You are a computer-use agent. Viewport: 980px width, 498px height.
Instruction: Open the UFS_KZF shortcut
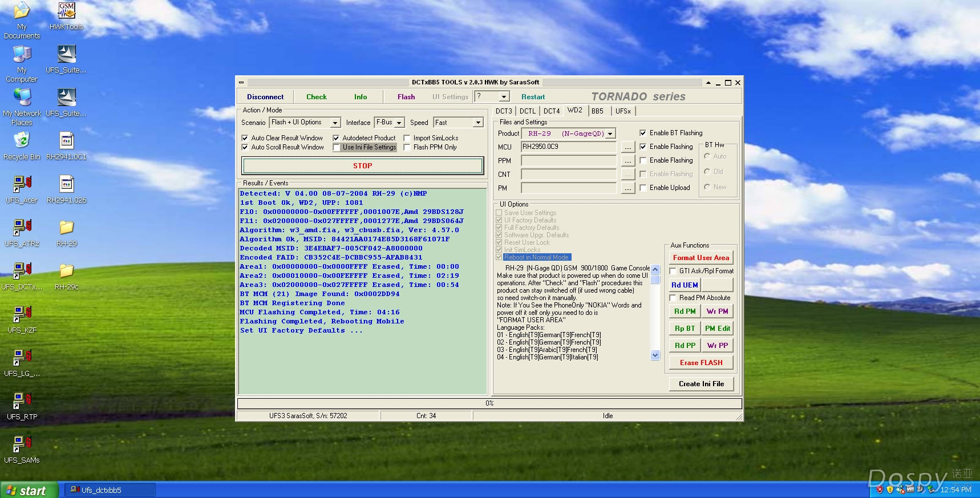(22, 319)
